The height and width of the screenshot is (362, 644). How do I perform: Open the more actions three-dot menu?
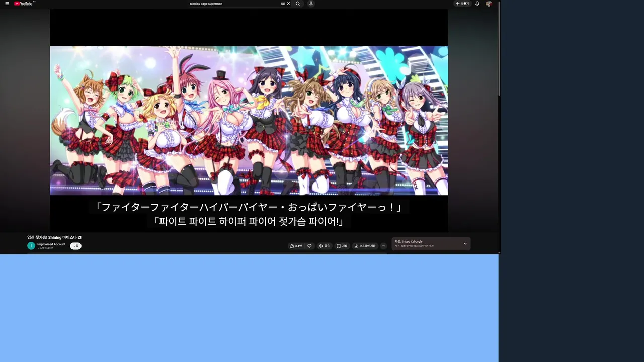pos(383,246)
